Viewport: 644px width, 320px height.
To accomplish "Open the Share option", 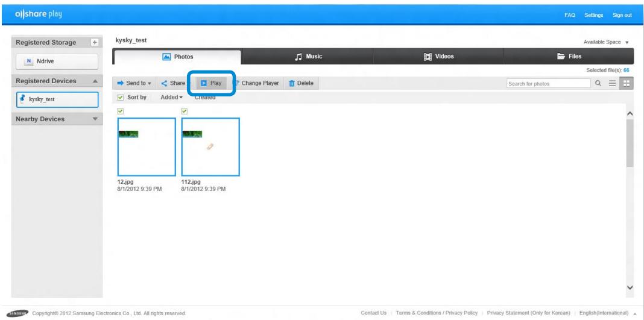I will [x=175, y=83].
